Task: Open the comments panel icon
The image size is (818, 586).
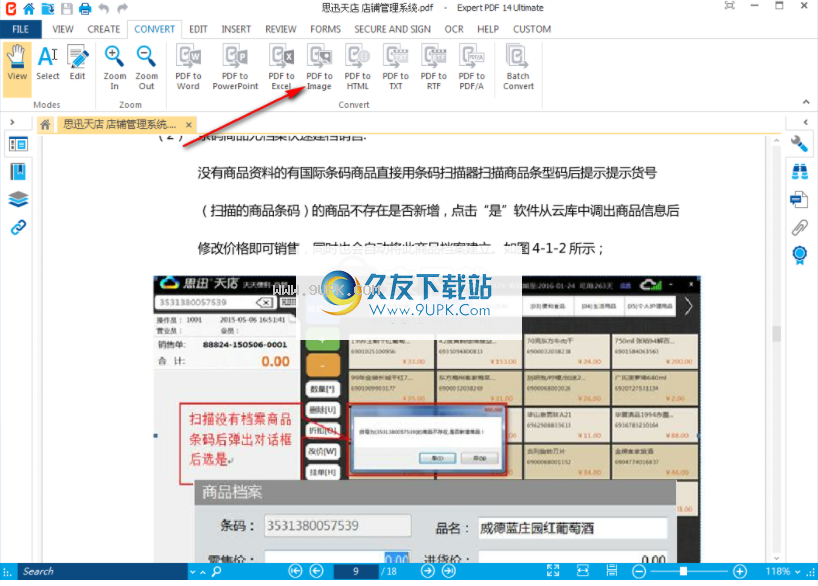Action: coord(799,199)
